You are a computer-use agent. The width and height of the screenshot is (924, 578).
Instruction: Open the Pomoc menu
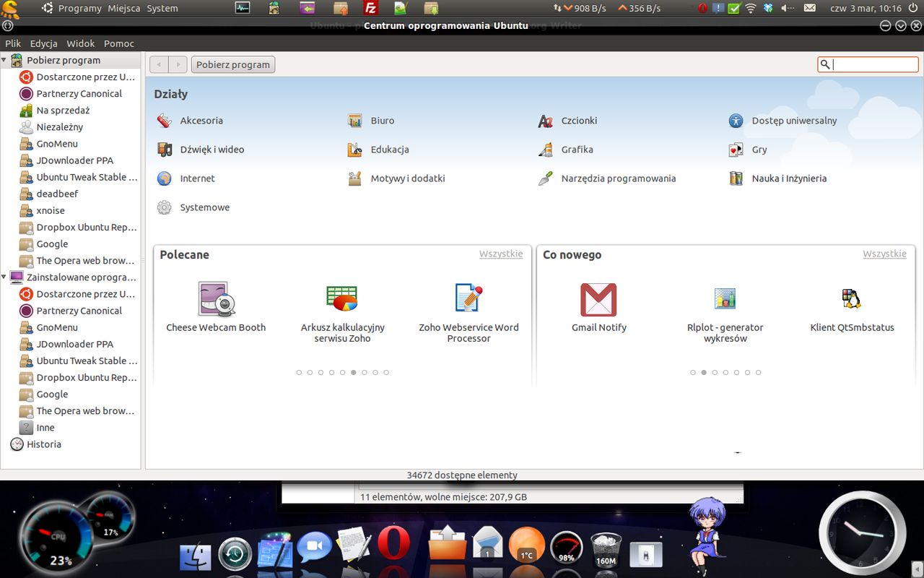tap(118, 43)
